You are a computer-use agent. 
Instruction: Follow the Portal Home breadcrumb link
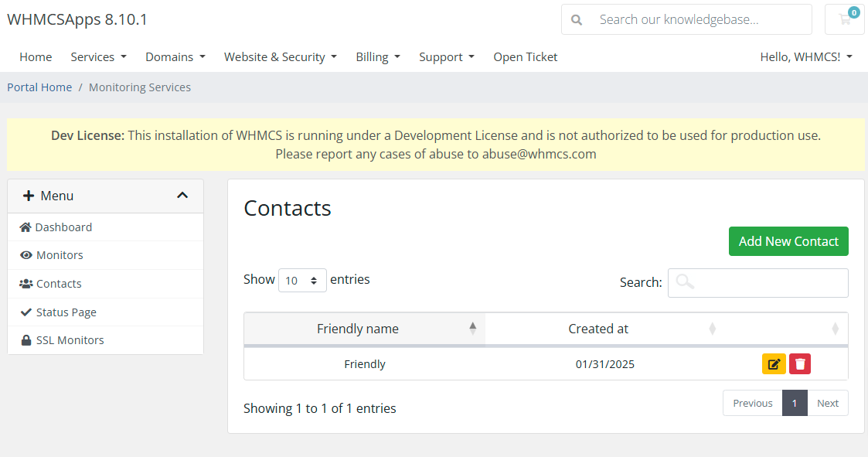click(x=39, y=87)
